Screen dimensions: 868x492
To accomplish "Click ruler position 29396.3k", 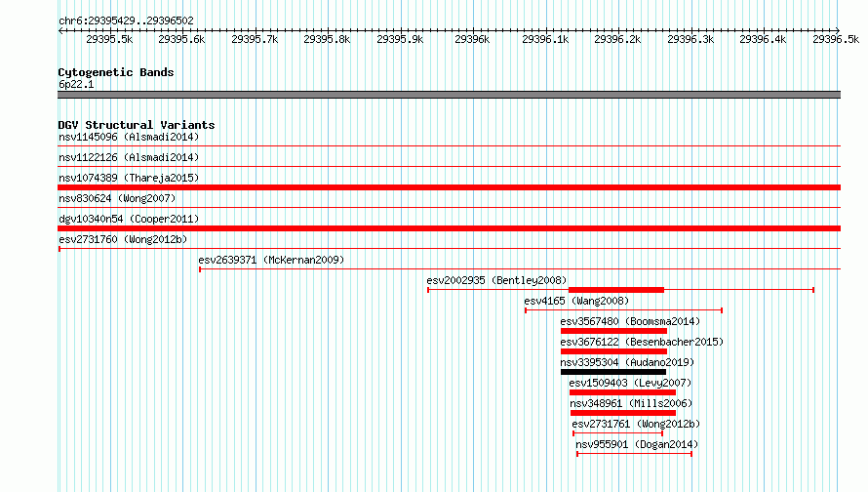I will [690, 39].
